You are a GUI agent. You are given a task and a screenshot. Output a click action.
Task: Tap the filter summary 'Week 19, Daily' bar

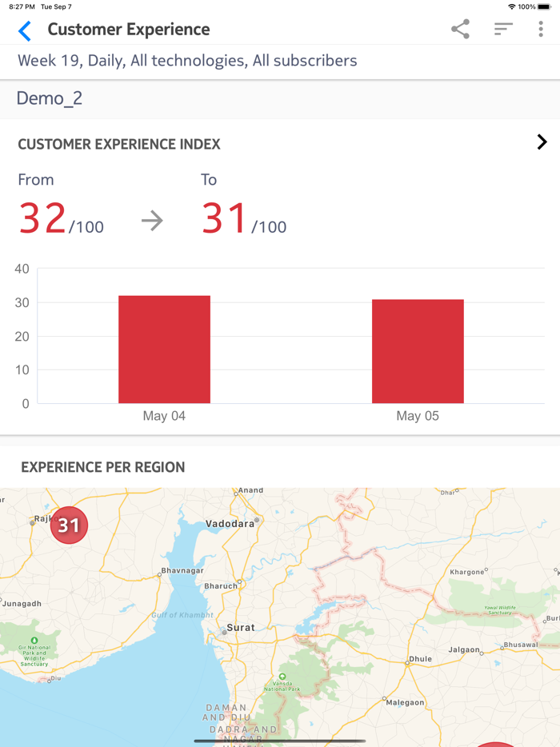pyautogui.click(x=280, y=61)
